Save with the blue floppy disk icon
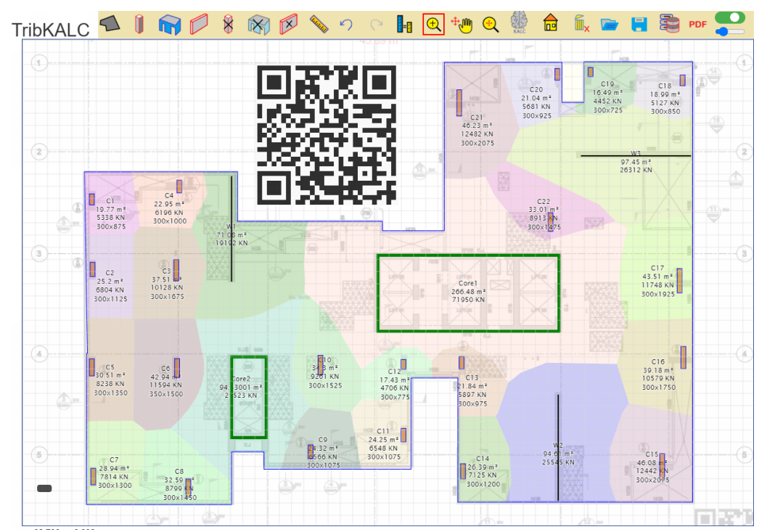Screen dimensions: 767x532 [639, 24]
